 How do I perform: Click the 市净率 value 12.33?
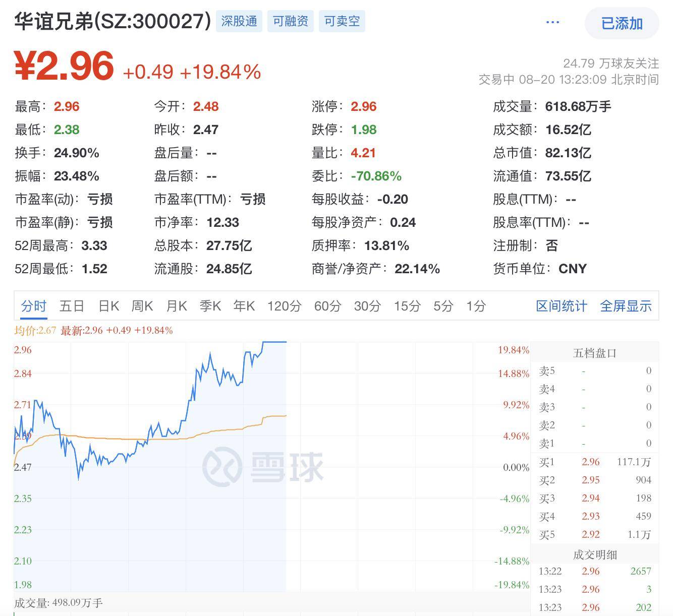click(x=223, y=223)
